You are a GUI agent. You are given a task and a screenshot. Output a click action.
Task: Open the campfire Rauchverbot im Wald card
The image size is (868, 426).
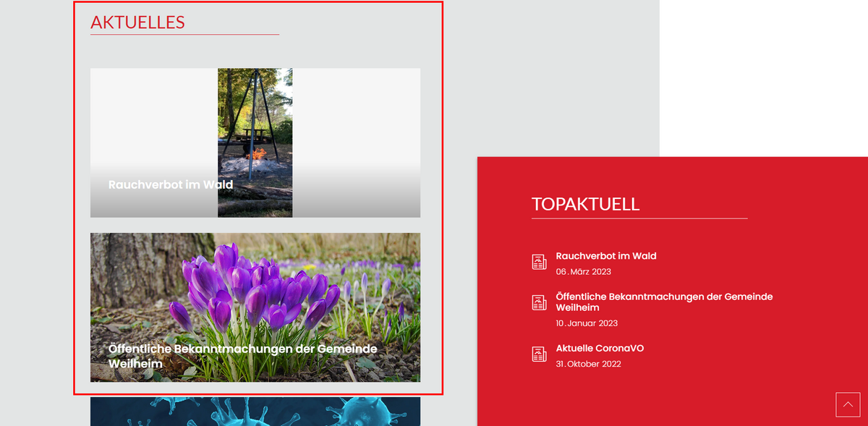pos(255,142)
